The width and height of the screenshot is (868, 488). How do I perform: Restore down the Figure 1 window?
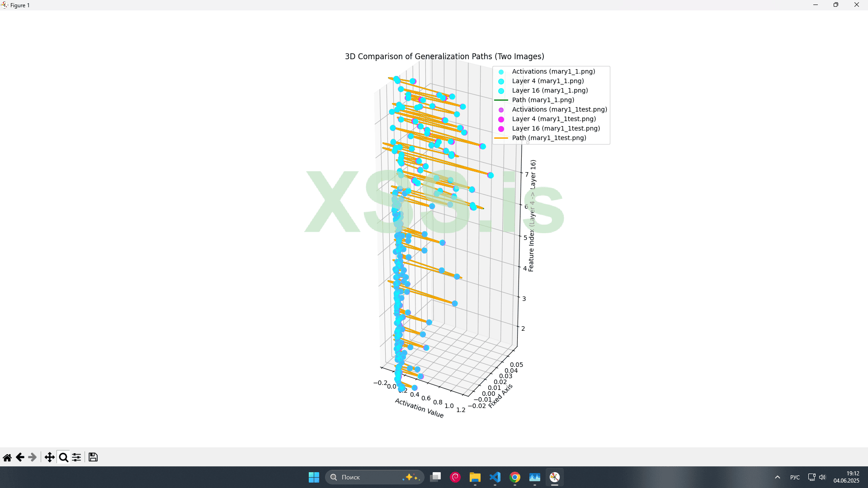point(835,5)
